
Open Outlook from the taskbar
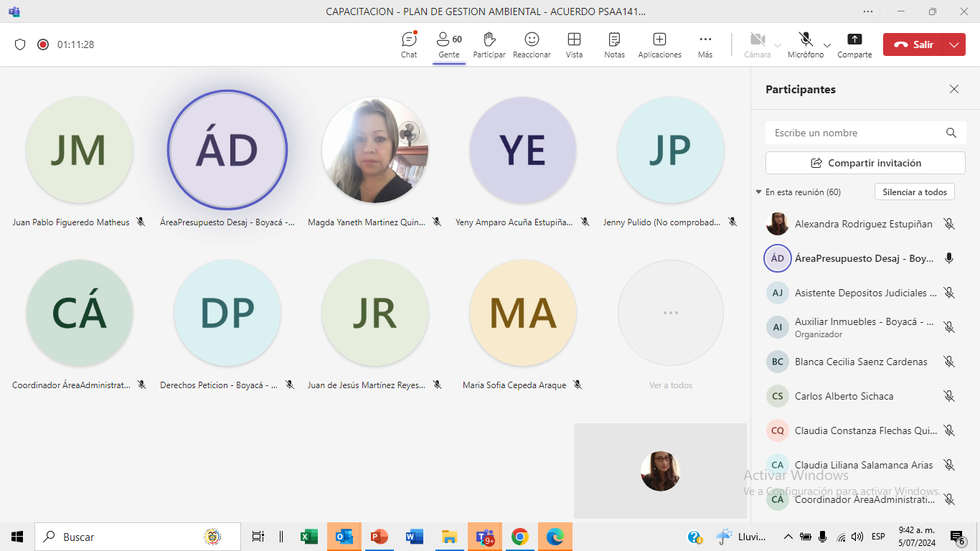point(344,537)
